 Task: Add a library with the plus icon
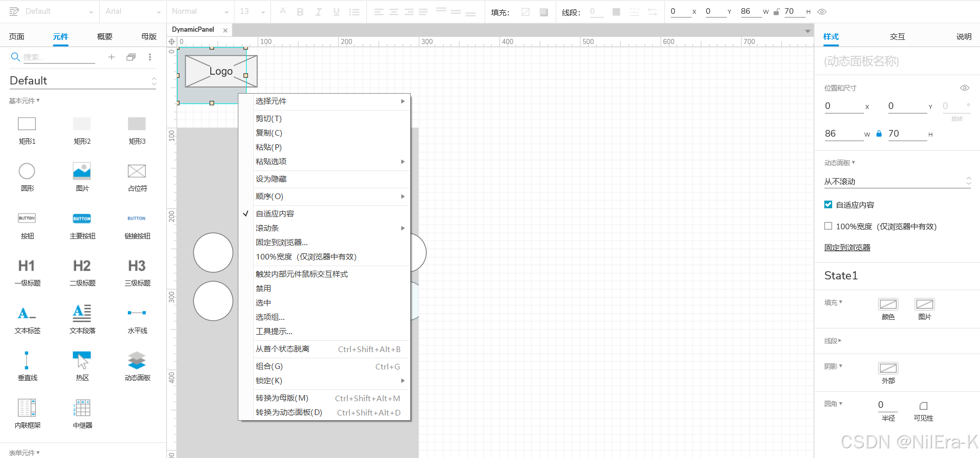(x=112, y=57)
